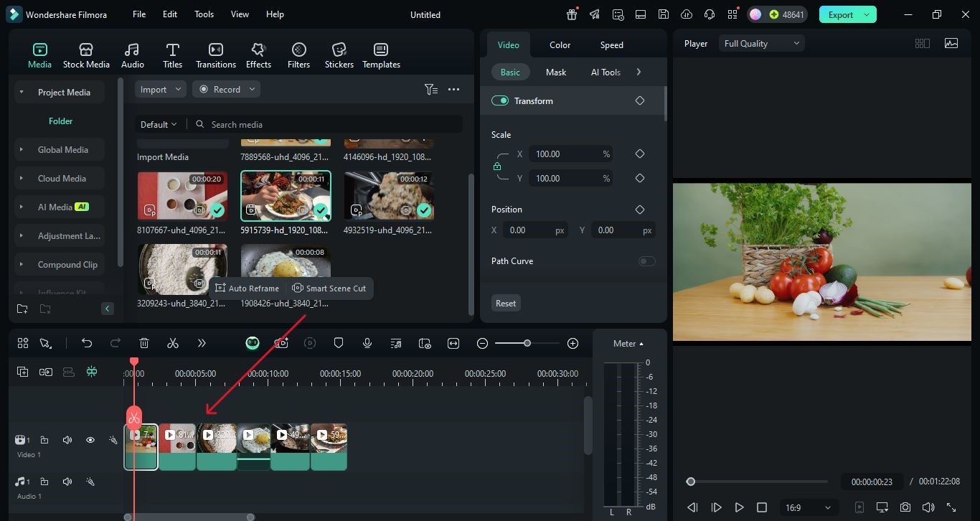Open the timeline layout grid icon
Screen dimensions: 980x521
(x=23, y=344)
